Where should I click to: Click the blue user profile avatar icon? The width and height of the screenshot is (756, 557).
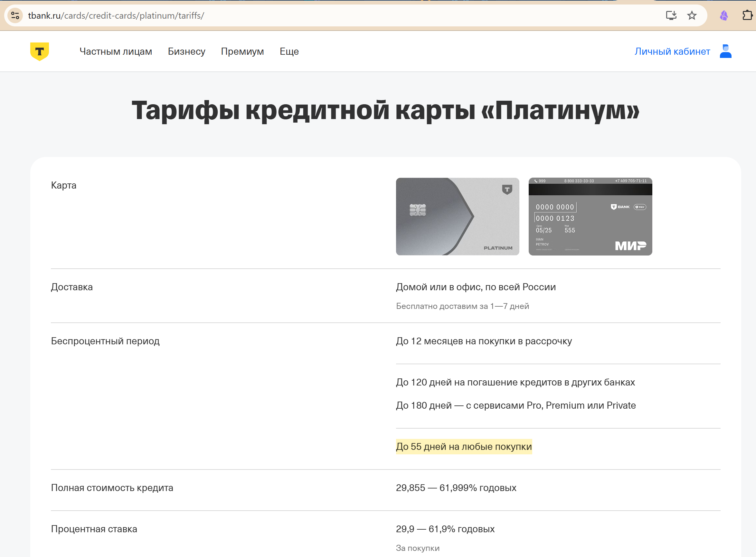[725, 51]
